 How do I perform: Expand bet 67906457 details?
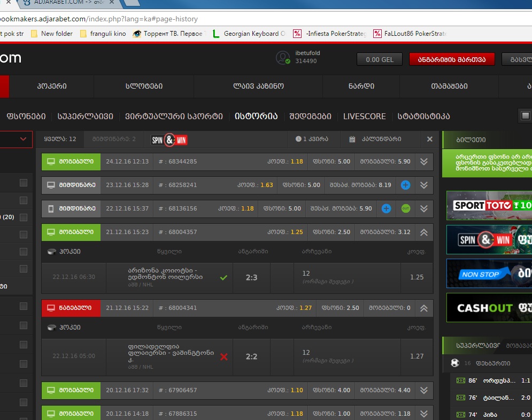click(424, 390)
